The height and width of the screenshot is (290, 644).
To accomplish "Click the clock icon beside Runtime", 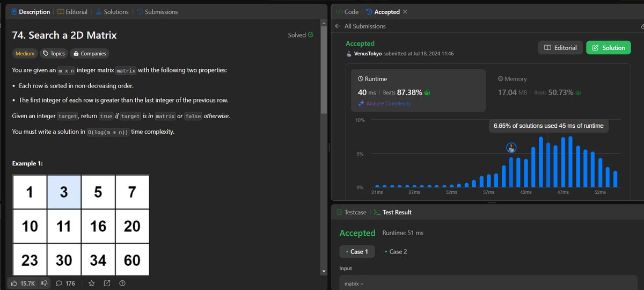I will 361,79.
